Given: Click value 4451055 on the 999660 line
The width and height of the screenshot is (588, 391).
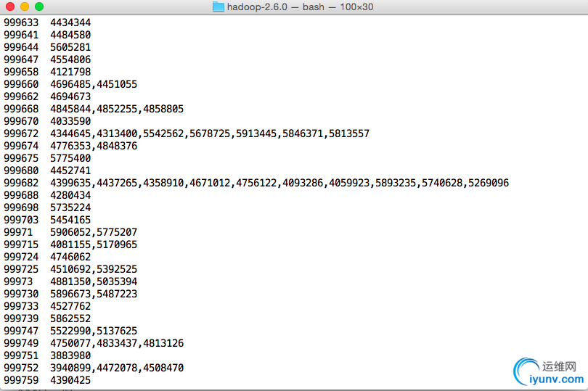Looking at the screenshot, I should tap(117, 84).
